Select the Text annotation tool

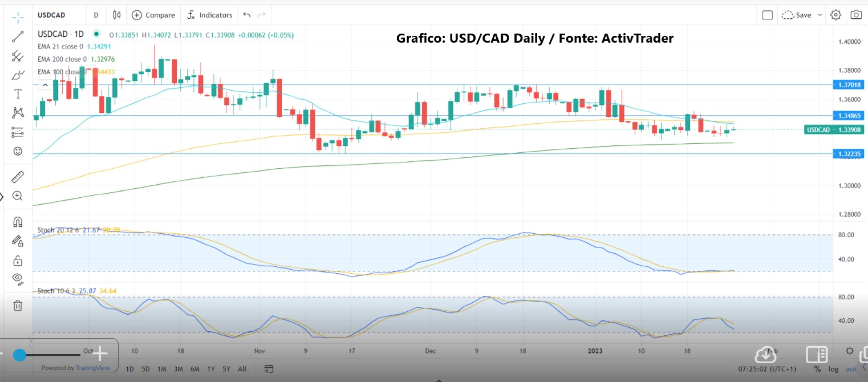(x=17, y=94)
